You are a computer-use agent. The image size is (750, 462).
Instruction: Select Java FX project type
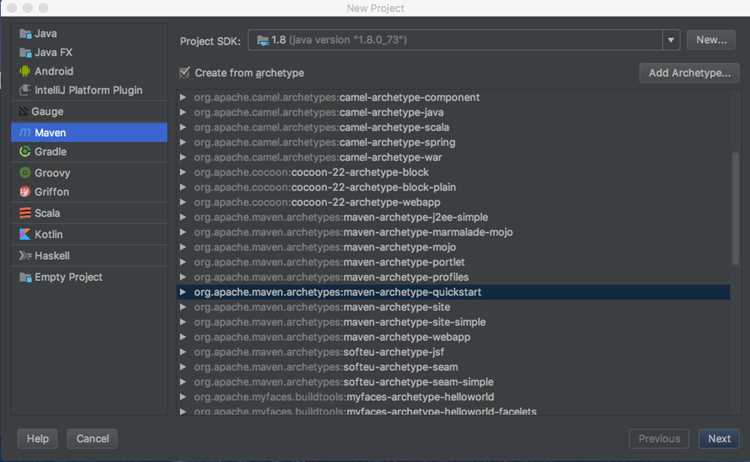[x=89, y=53]
